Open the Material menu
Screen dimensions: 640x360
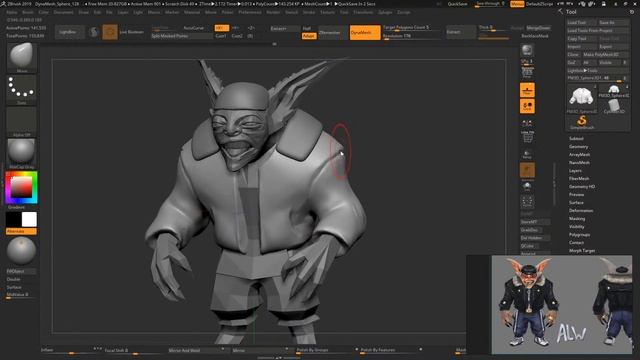[192, 12]
